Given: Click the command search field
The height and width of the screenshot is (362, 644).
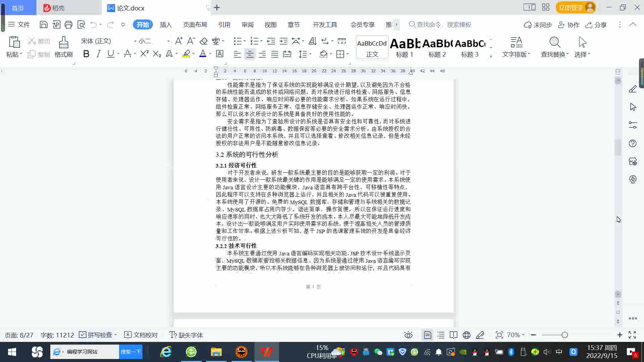Looking at the screenshot, I should tap(440, 24).
